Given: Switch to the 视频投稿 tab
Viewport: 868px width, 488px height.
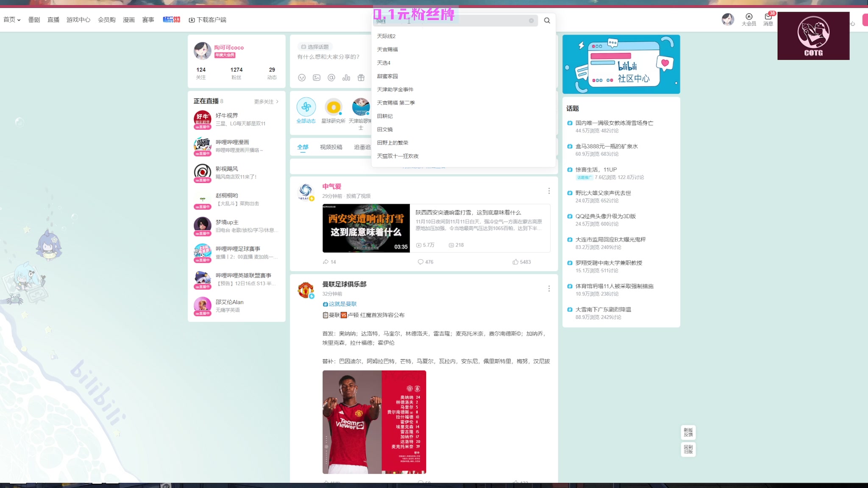Looking at the screenshot, I should (331, 147).
